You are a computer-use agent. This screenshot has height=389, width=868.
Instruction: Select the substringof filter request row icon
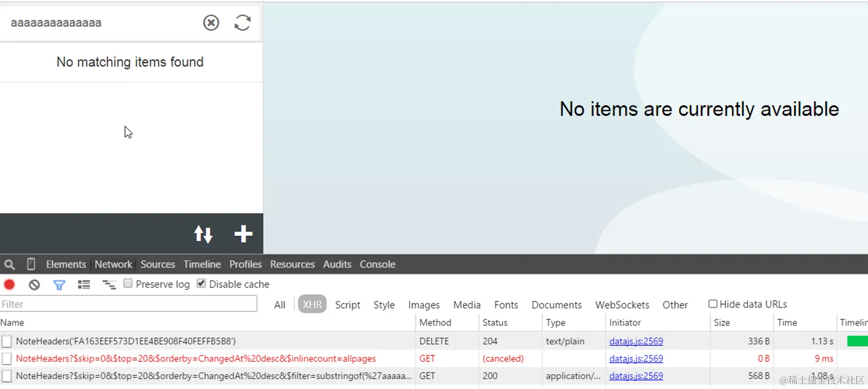[6, 376]
